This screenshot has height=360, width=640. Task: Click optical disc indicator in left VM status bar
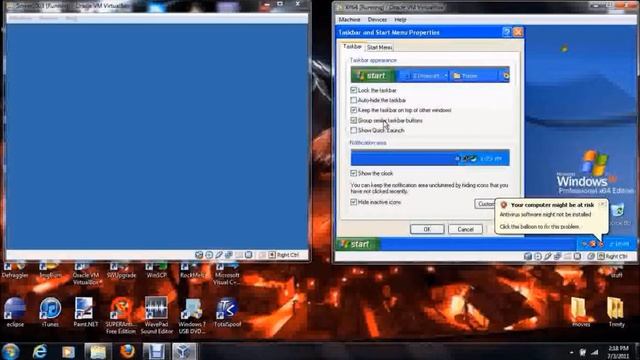[209, 255]
